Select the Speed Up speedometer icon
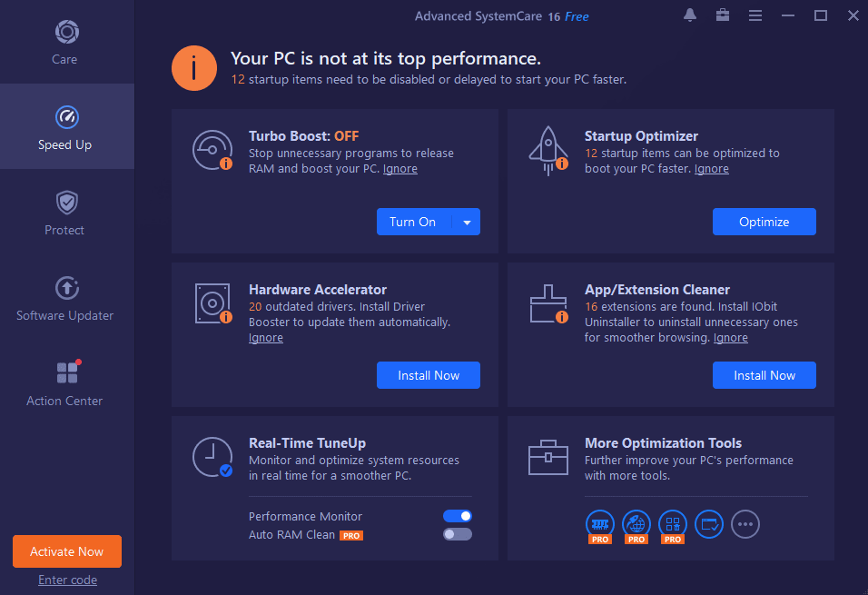The image size is (868, 595). point(67,117)
